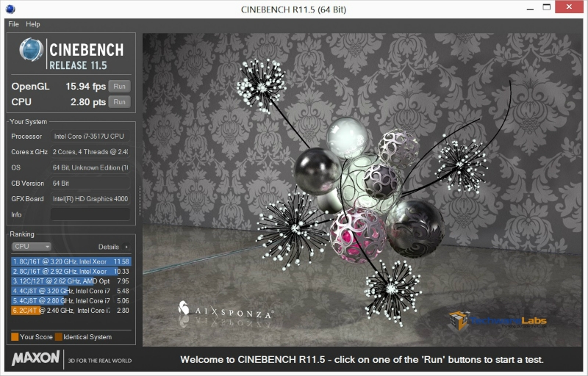Expand the ranking Details arrow
The height and width of the screenshot is (376, 588).
click(126, 247)
